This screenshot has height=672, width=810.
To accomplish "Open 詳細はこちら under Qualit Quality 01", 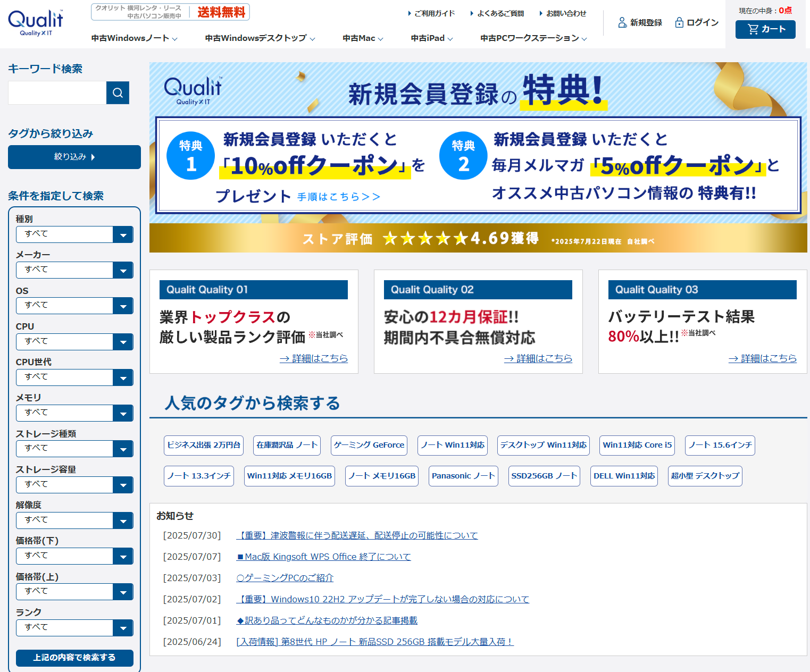I will [314, 358].
